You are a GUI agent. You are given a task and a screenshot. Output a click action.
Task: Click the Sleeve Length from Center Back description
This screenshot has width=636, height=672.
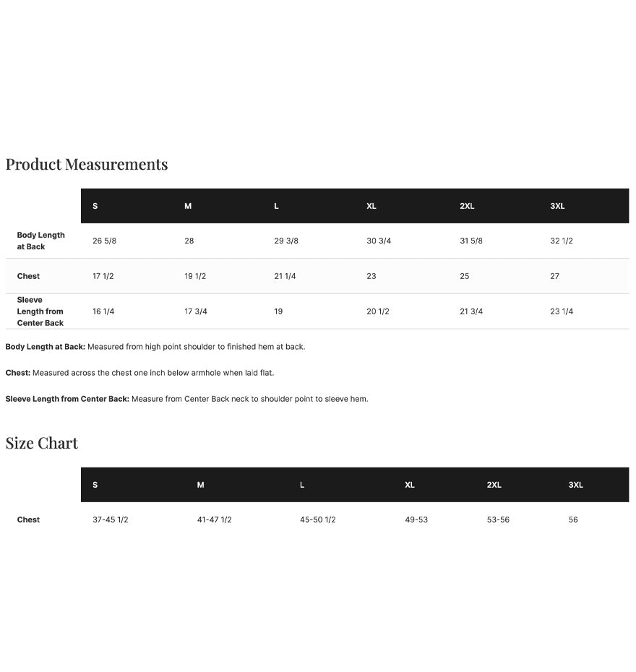(187, 399)
